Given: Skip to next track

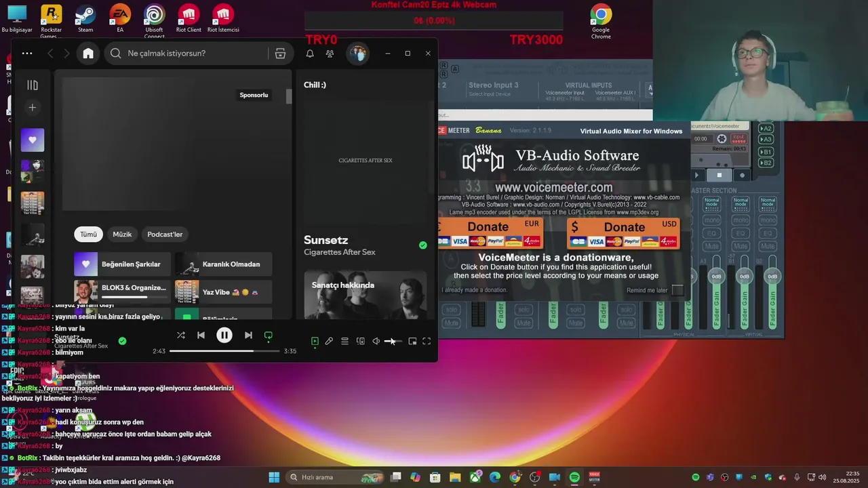Looking at the screenshot, I should 248,335.
